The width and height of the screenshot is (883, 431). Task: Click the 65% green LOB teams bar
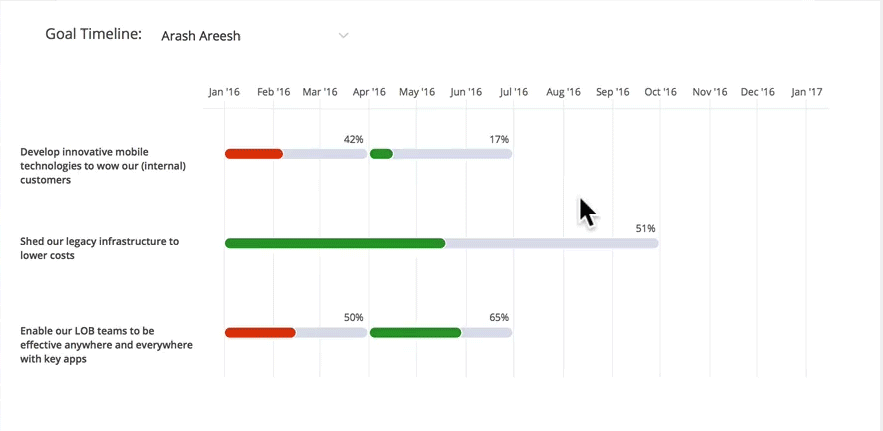[441, 332]
